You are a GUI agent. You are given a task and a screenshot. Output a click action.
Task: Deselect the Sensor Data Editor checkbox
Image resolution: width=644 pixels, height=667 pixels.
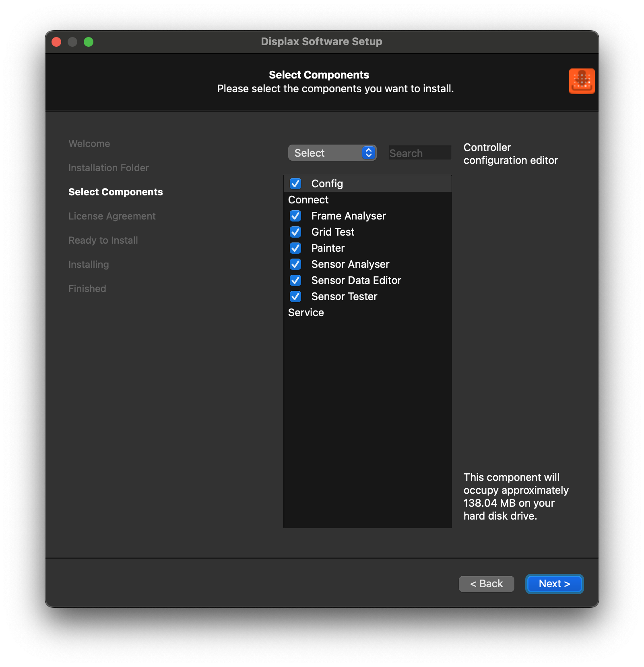tap(295, 280)
